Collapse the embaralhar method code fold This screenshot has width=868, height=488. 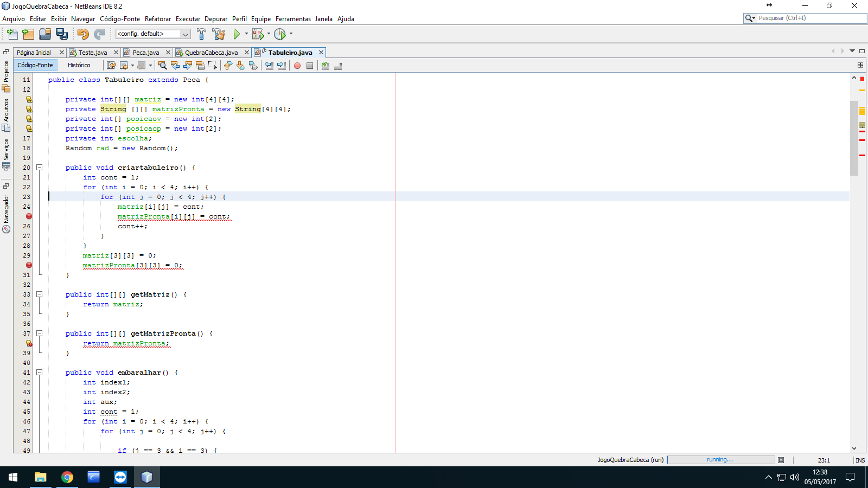pos(39,373)
